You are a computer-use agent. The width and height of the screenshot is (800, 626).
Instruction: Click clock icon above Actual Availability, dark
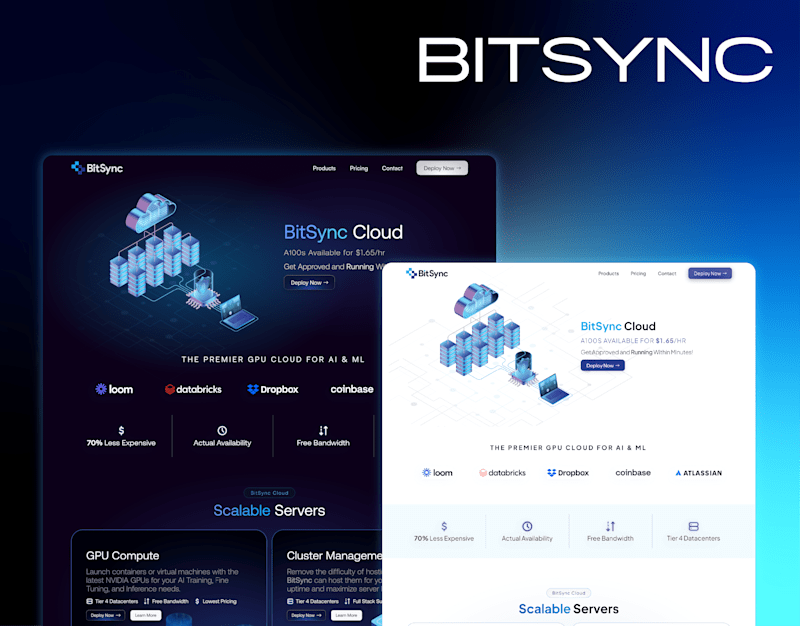pyautogui.click(x=222, y=431)
